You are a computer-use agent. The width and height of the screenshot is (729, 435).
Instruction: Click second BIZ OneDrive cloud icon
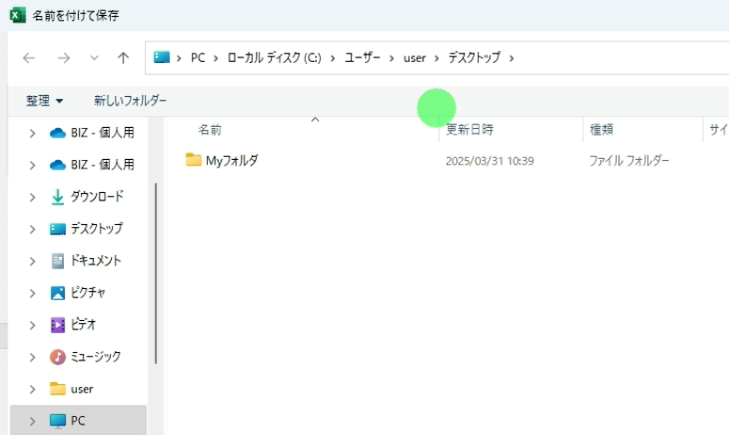58,165
